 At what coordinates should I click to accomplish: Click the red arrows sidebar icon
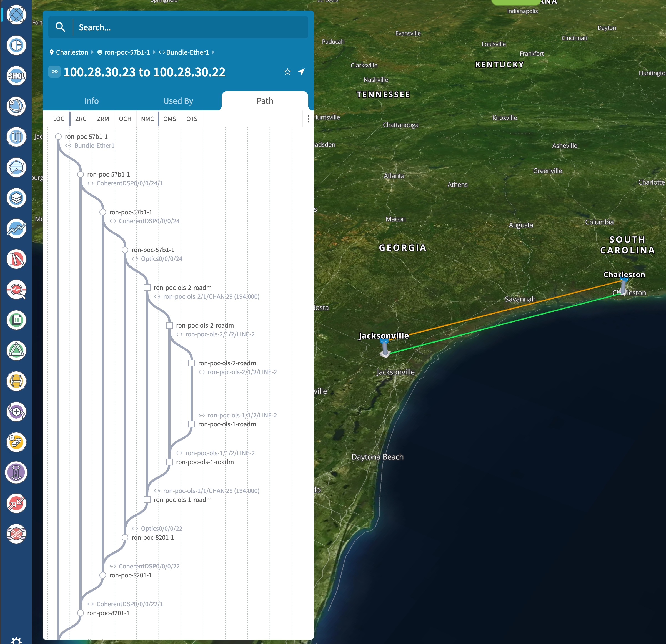tap(16, 503)
